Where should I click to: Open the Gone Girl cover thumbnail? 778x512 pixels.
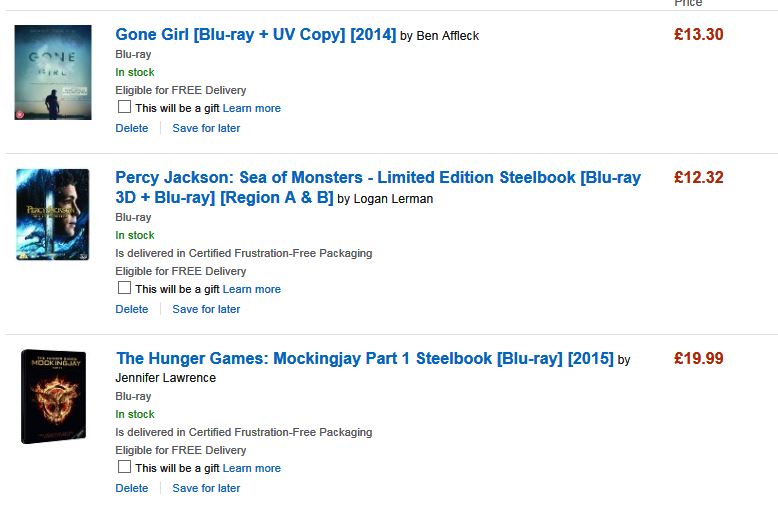pos(53,73)
